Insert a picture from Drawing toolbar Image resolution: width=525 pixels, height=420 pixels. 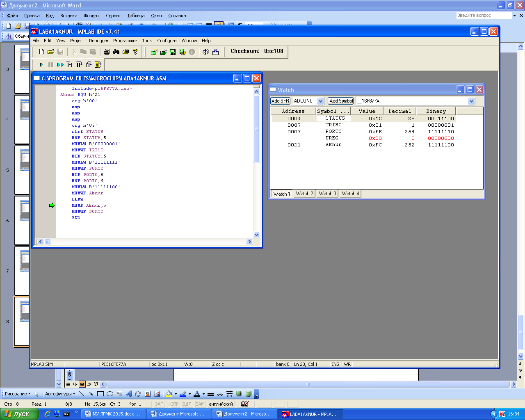tap(157, 394)
